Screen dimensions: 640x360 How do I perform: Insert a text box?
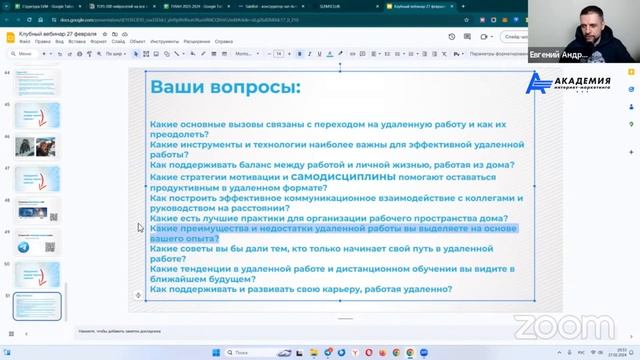pos(146,54)
